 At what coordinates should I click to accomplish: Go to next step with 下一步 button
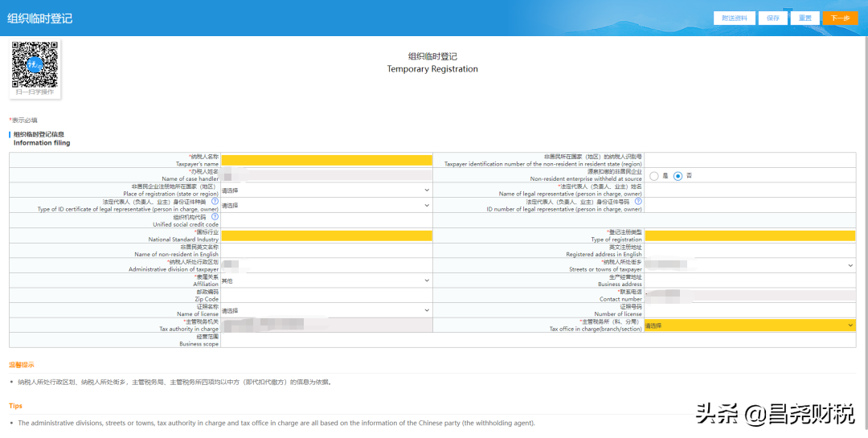pos(840,18)
